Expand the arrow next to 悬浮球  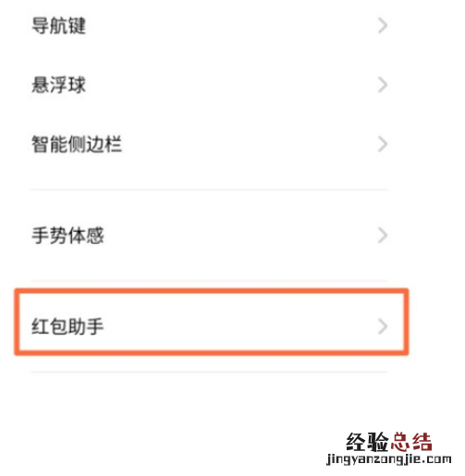tap(383, 85)
